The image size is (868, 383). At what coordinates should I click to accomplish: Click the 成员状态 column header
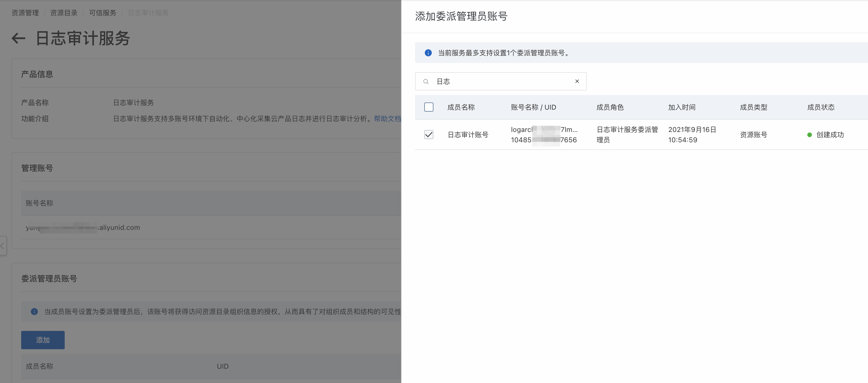pos(820,107)
